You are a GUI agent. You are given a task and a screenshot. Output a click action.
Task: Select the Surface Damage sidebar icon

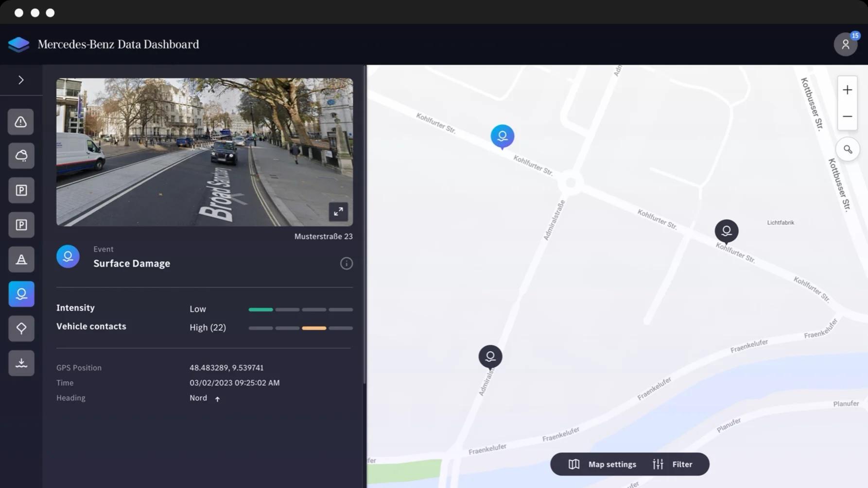pos(21,293)
